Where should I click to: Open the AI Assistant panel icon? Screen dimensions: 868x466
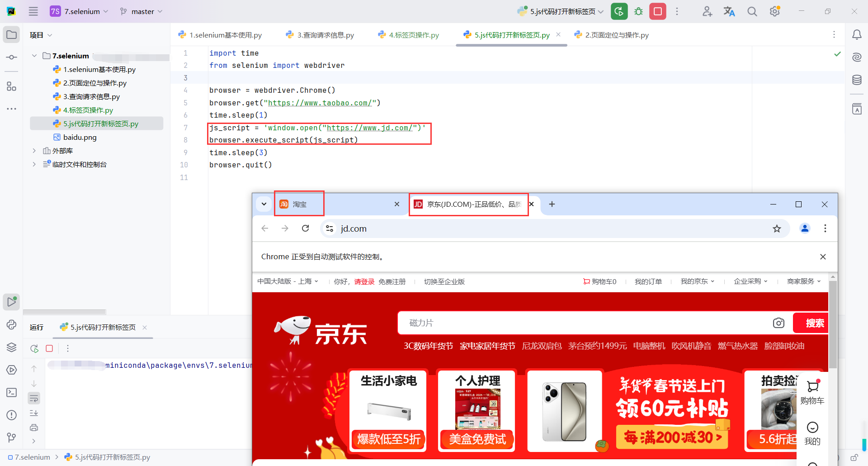pyautogui.click(x=857, y=57)
